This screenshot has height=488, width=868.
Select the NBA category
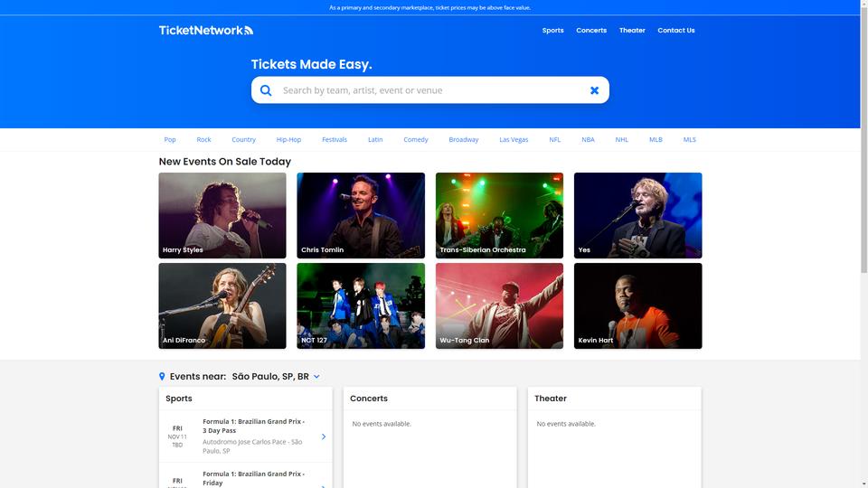tap(588, 139)
